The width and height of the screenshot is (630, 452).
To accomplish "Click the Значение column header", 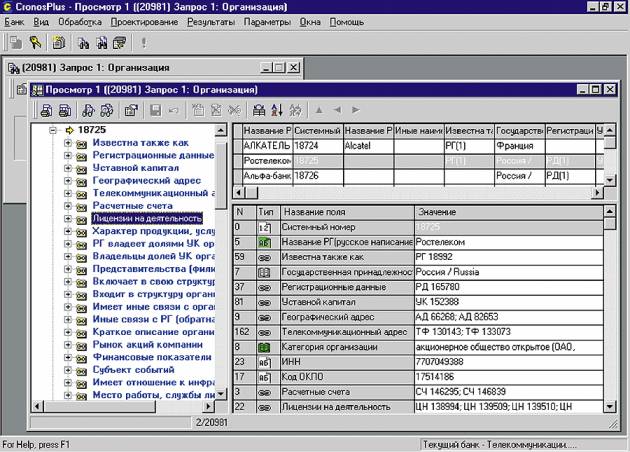I will pos(509,212).
